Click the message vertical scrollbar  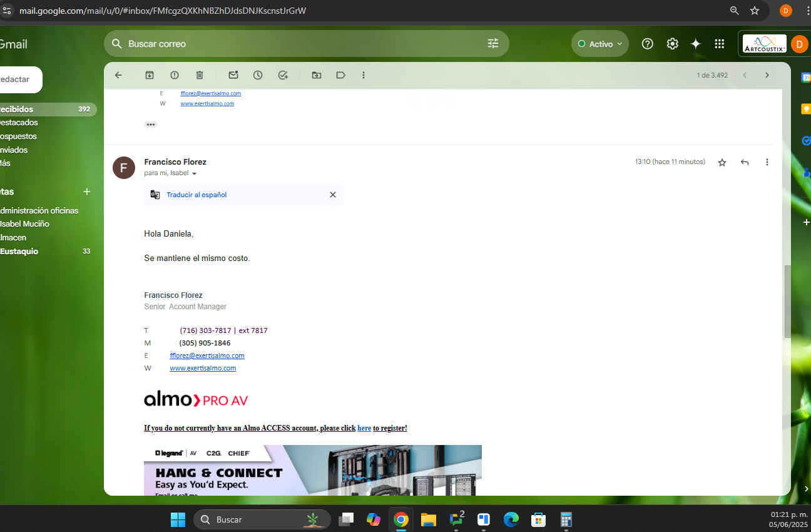click(787, 302)
